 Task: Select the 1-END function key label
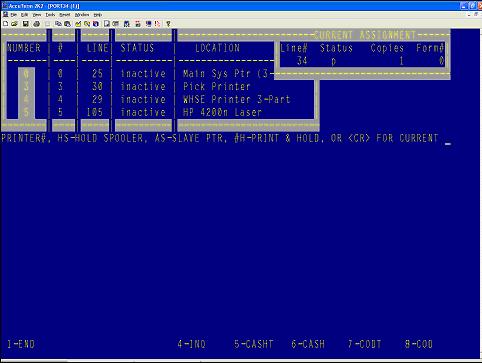click(21, 344)
